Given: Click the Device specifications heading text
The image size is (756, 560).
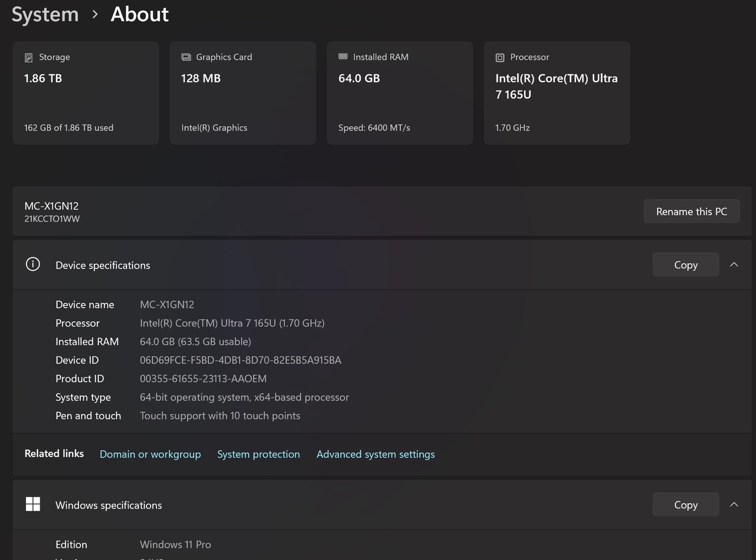Looking at the screenshot, I should (103, 265).
